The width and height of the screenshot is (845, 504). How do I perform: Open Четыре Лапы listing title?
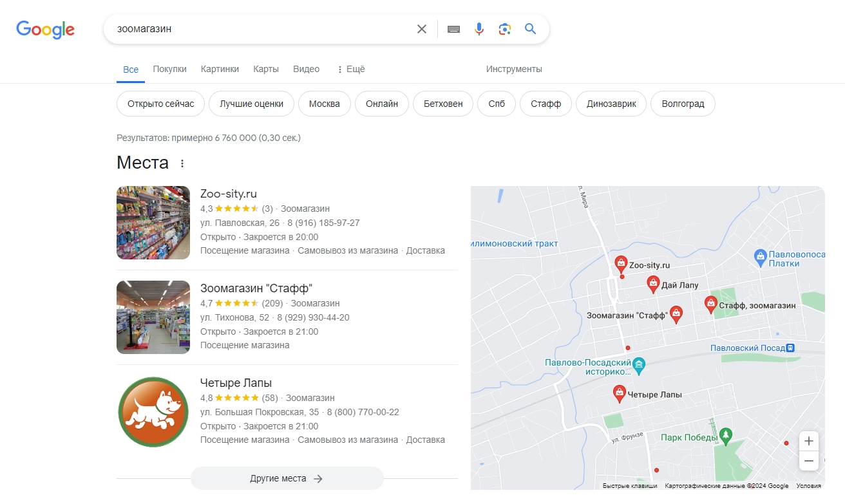pyautogui.click(x=236, y=383)
